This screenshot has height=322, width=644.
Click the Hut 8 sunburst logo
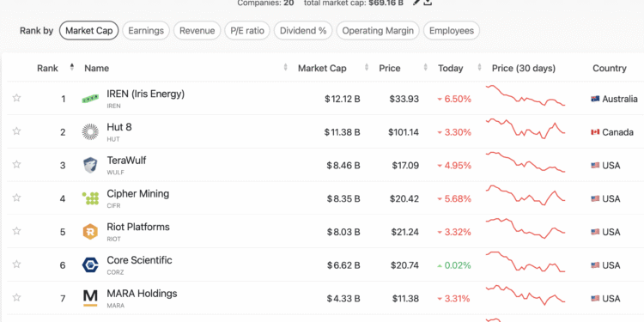tap(90, 132)
